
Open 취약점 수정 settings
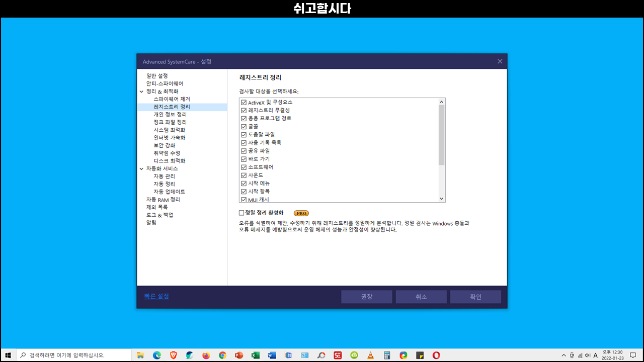167,153
